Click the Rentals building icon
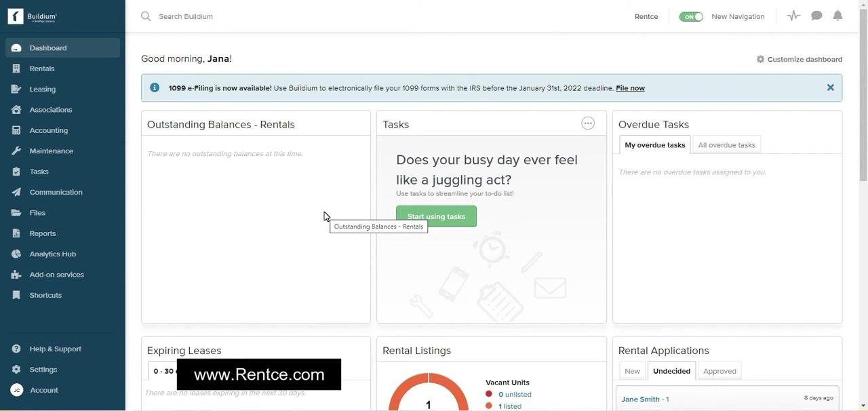 16,68
